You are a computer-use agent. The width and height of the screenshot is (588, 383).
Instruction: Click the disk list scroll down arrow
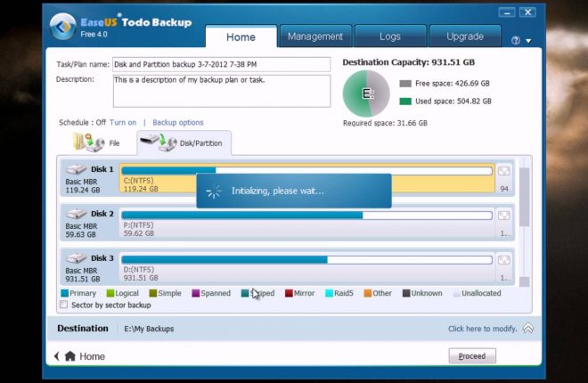point(524,281)
